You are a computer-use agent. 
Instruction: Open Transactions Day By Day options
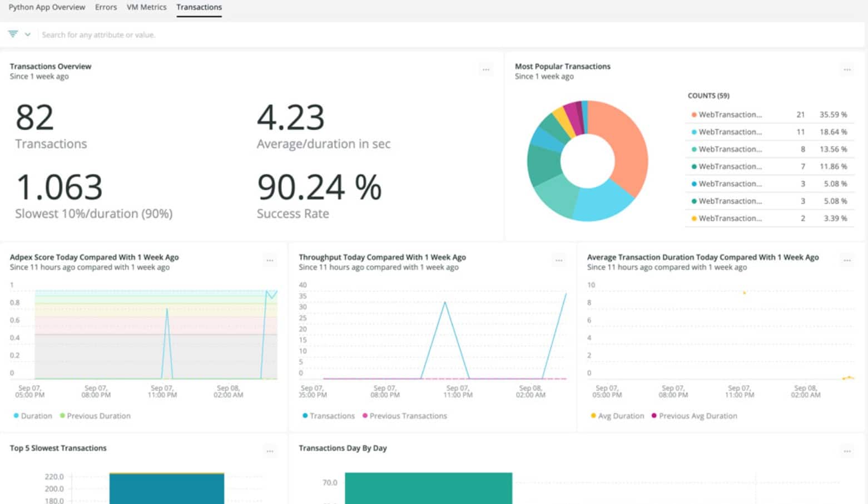tap(847, 451)
